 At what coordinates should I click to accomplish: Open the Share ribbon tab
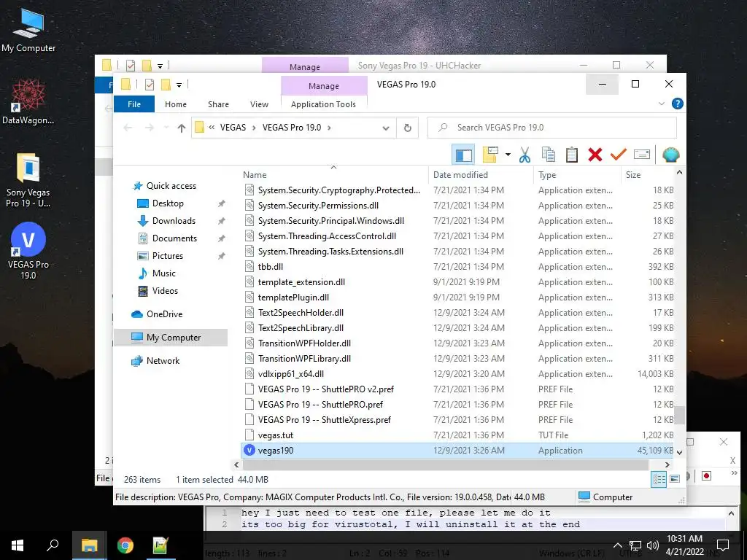coord(218,104)
